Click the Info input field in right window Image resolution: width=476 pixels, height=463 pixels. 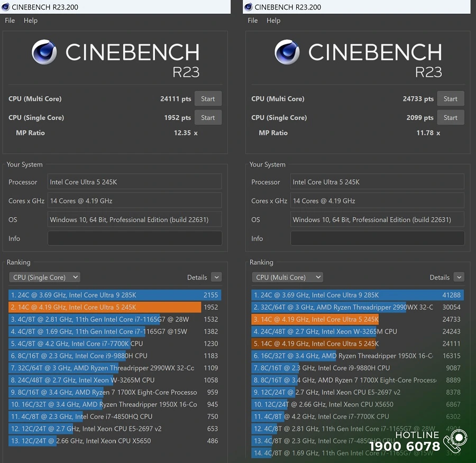pyautogui.click(x=377, y=238)
